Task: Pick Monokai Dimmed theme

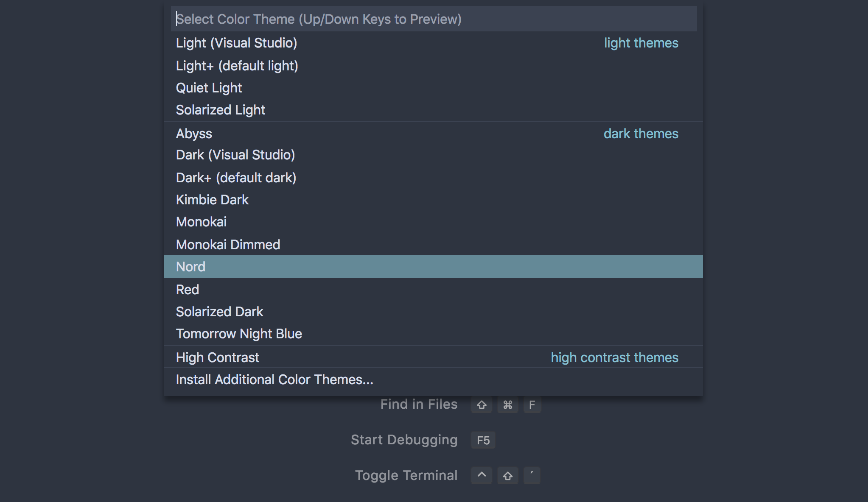Action: 433,245
